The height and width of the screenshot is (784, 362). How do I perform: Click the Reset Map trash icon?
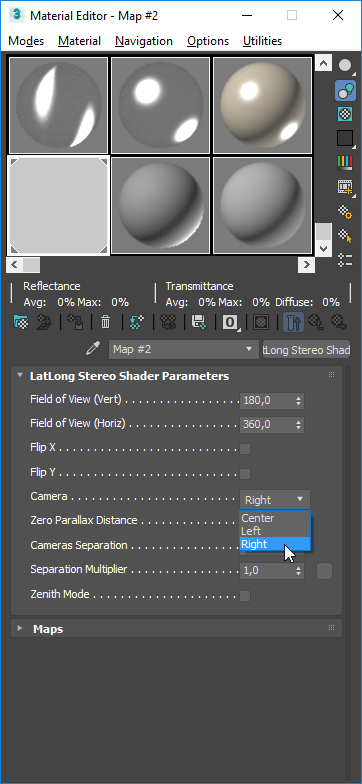pyautogui.click(x=105, y=322)
